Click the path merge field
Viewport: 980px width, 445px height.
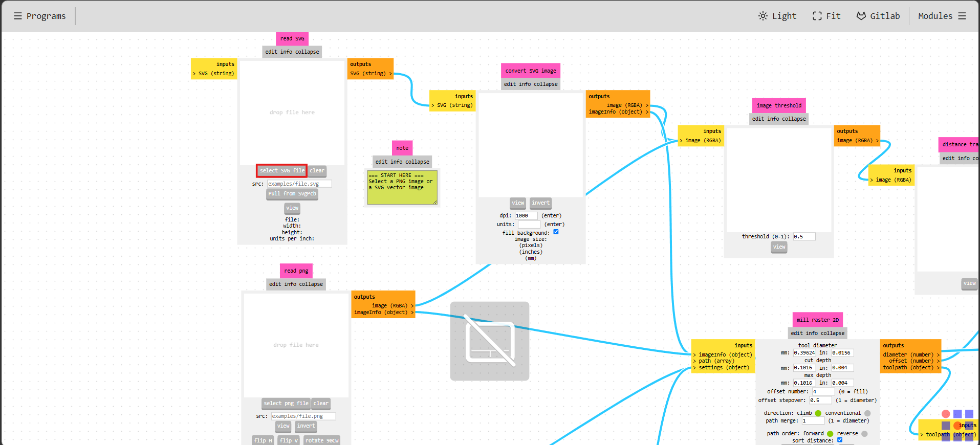[813, 421]
